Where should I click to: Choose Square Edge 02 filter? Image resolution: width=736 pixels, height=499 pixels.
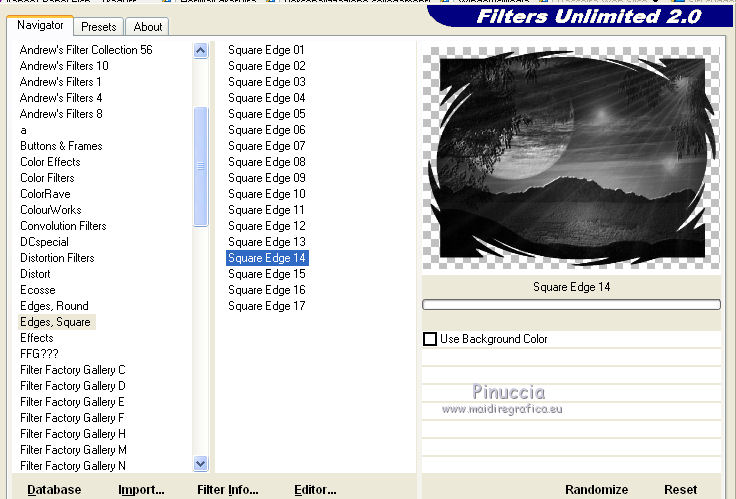coord(266,66)
